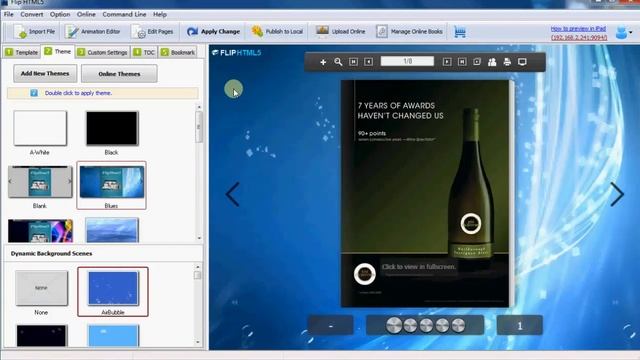Select the None background scene

(41, 288)
